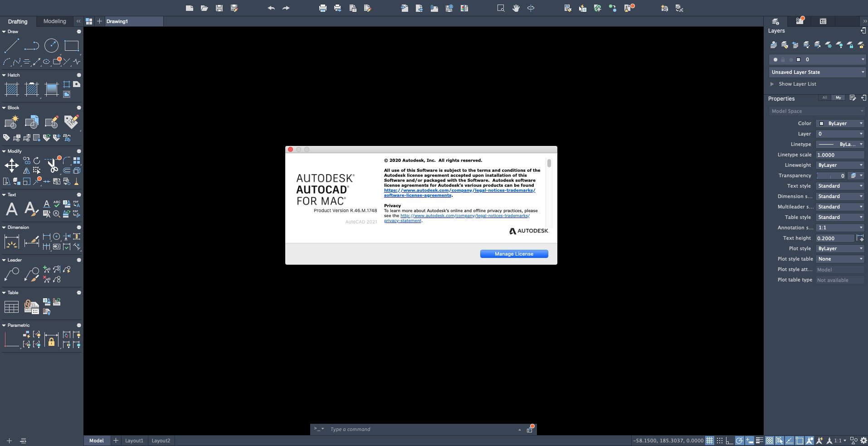The image size is (868, 446).
Task: Select the Multileader tool
Action: click(11, 274)
